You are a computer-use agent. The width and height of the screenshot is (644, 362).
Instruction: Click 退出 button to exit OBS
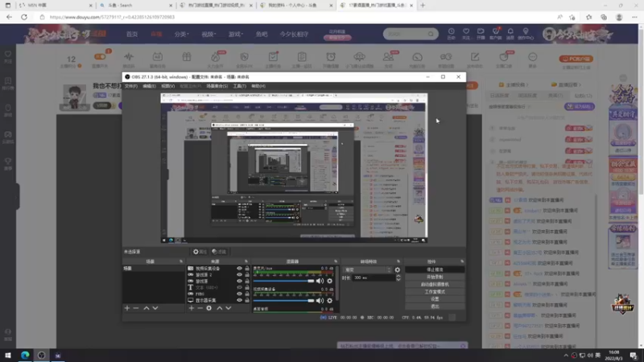click(x=435, y=306)
